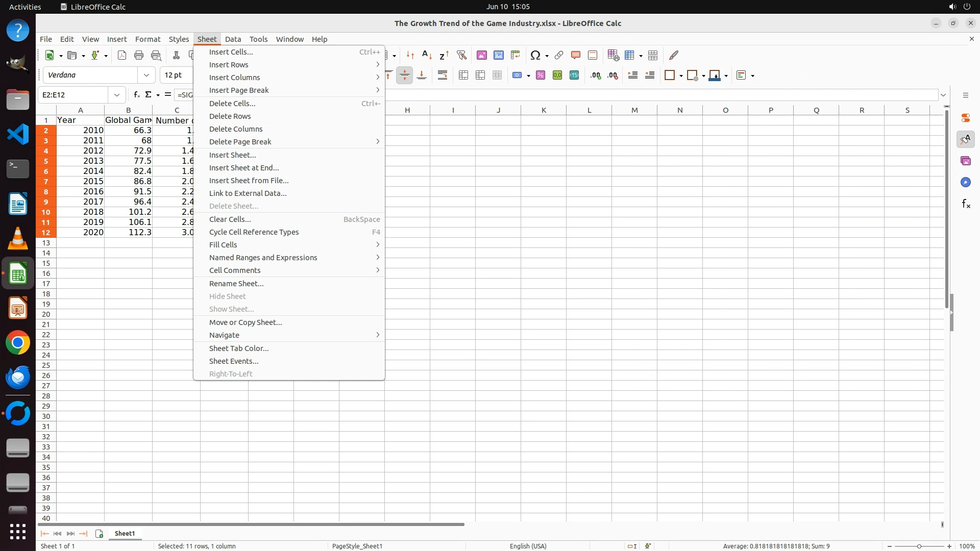This screenshot has width=980, height=551.
Task: Apply percent number format
Action: 541,76
